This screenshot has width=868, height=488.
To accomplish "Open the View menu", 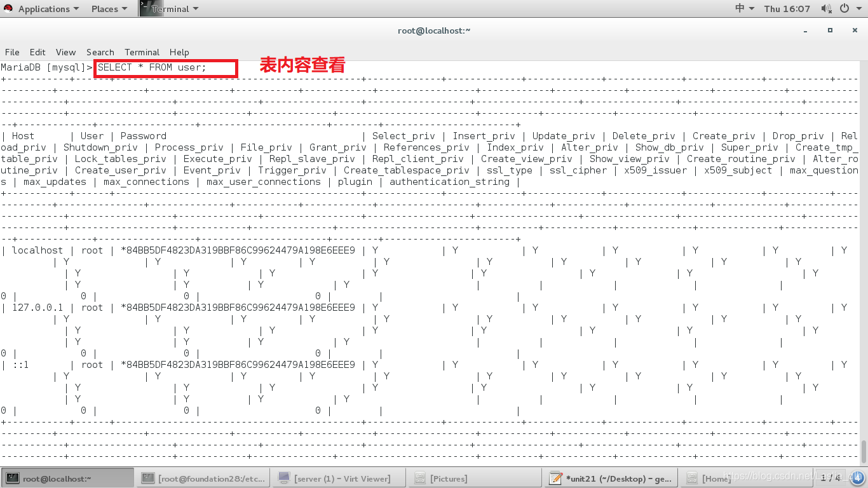I will tap(65, 52).
